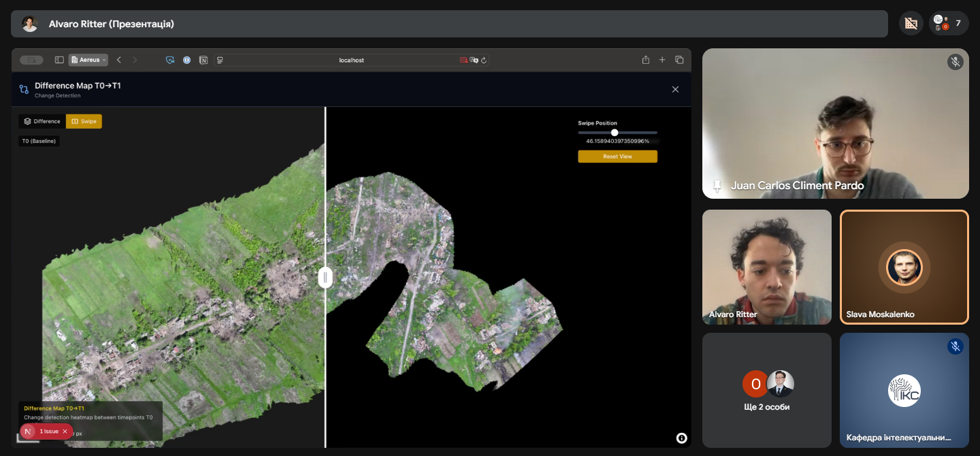Expand the 'Ще 2 особи' participants tile
Viewport: 980px width, 456px height.
767,390
